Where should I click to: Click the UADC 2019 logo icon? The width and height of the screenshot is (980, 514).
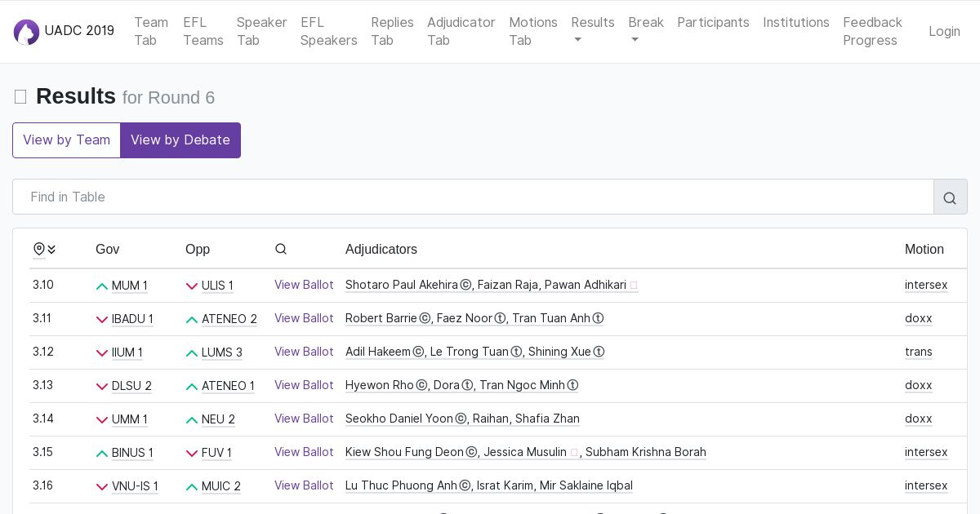coord(26,32)
